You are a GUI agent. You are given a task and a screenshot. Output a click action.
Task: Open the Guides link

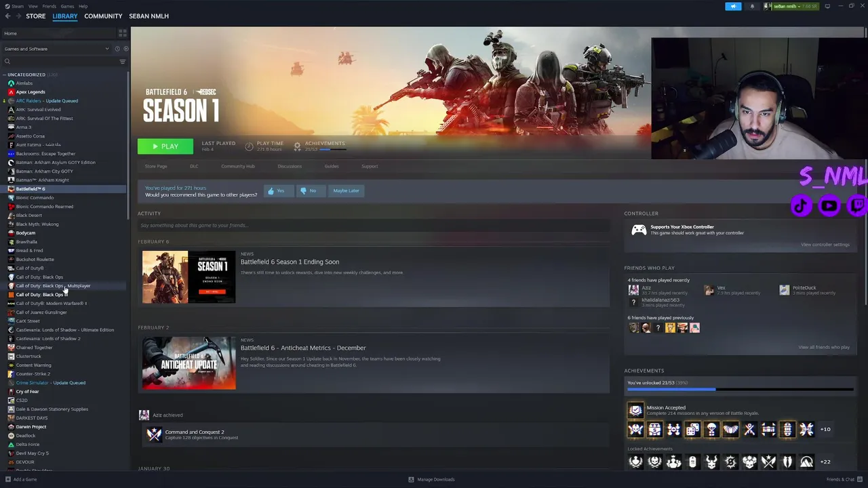point(332,166)
